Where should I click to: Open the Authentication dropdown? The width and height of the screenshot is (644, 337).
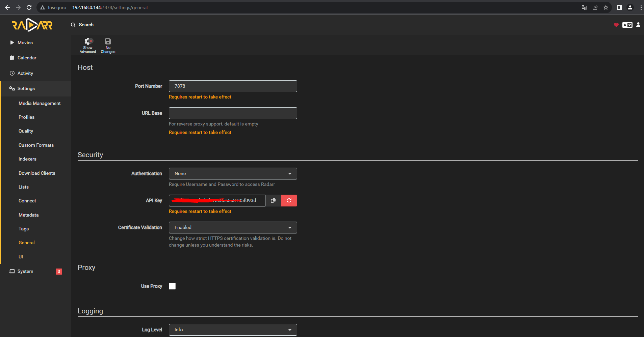click(x=233, y=173)
